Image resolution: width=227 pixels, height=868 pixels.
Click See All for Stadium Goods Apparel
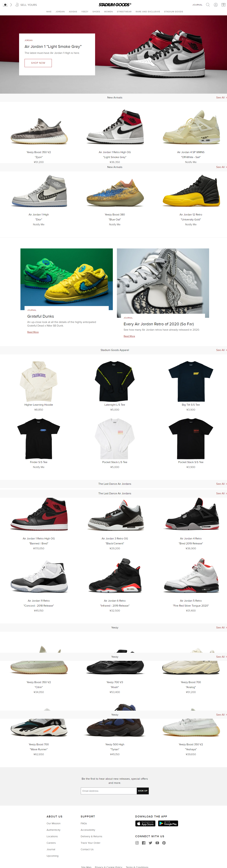[221, 350]
